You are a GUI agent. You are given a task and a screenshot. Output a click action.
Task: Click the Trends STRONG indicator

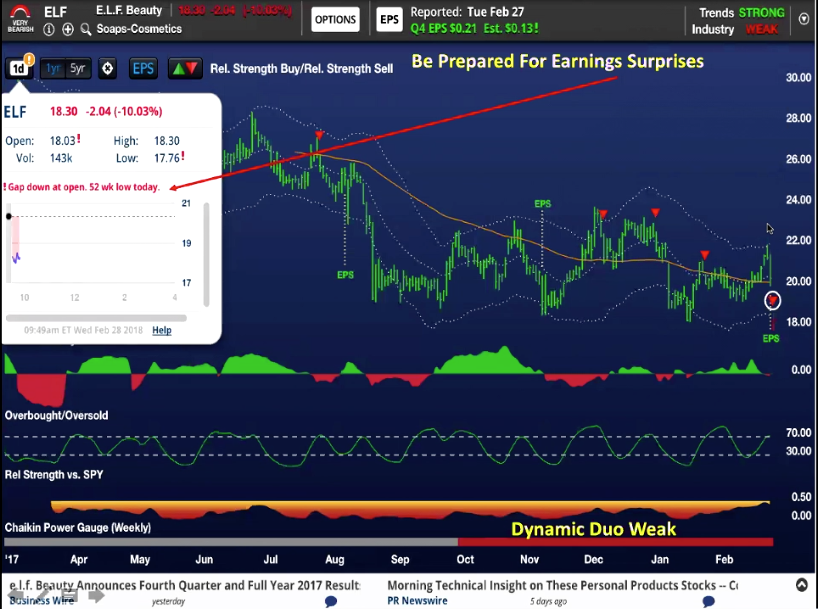pyautogui.click(x=741, y=13)
